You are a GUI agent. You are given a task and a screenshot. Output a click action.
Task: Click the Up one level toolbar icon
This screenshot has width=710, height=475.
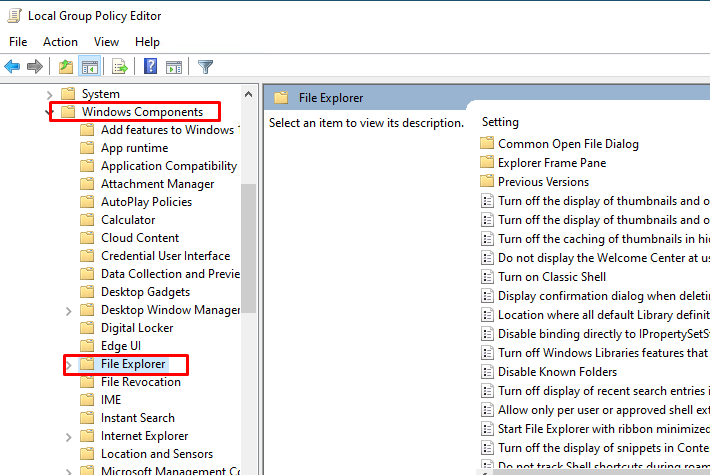pyautogui.click(x=66, y=67)
